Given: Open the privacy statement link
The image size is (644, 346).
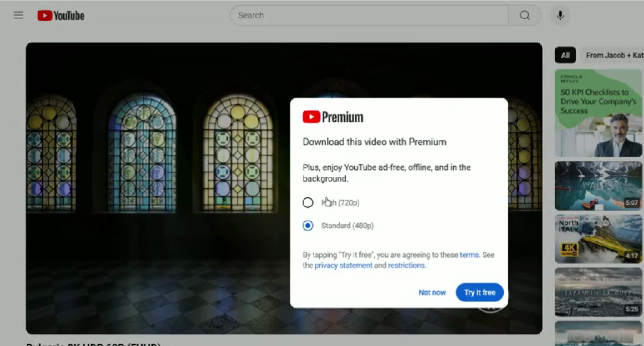Looking at the screenshot, I should coord(343,265).
